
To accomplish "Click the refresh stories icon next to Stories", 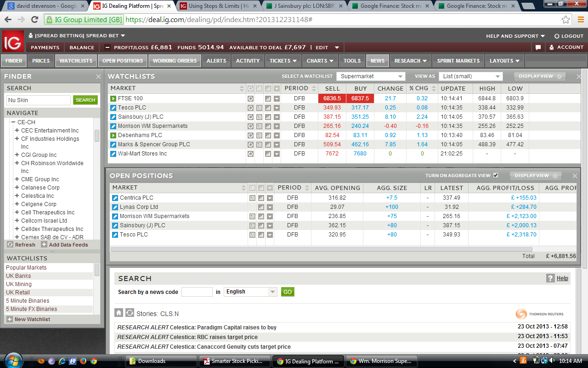I will point(130,313).
